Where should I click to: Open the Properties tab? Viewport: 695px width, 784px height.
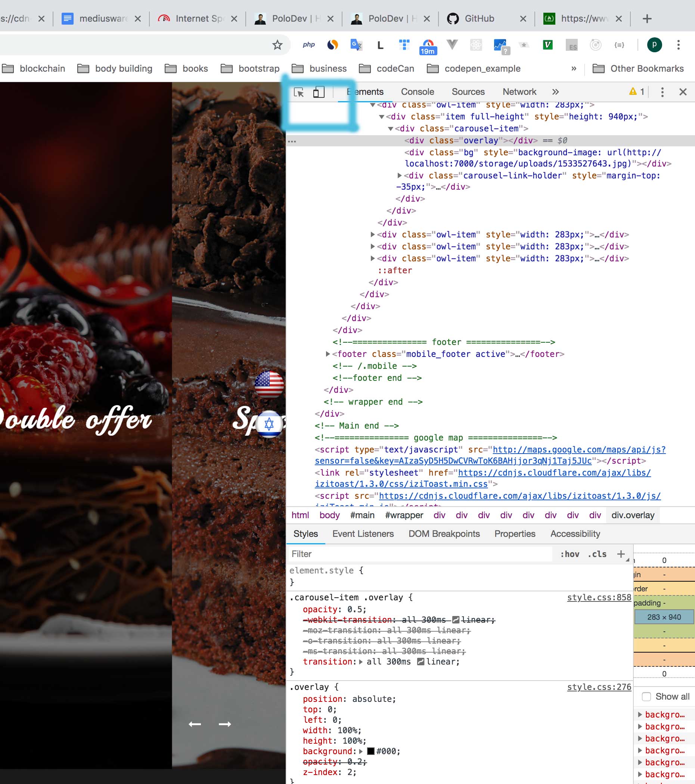pos(515,534)
